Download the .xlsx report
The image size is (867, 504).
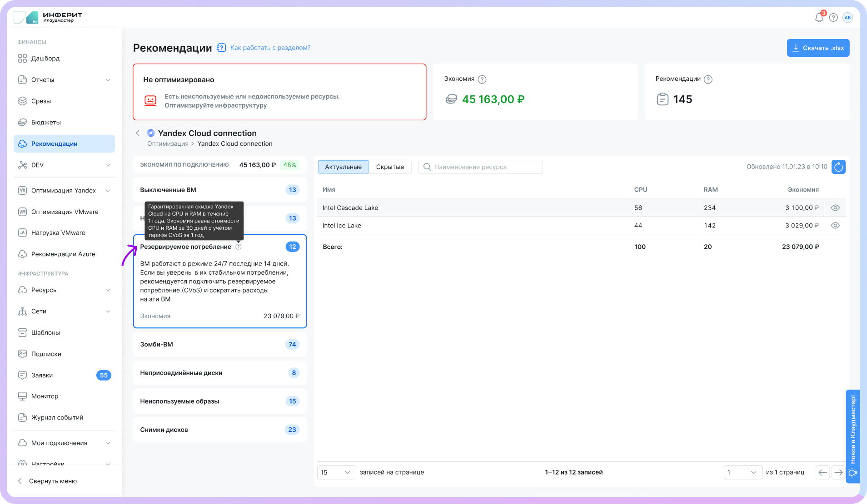click(x=818, y=48)
